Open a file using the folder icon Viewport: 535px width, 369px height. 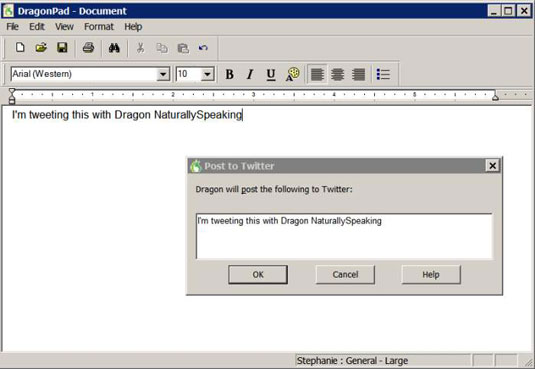(x=41, y=47)
